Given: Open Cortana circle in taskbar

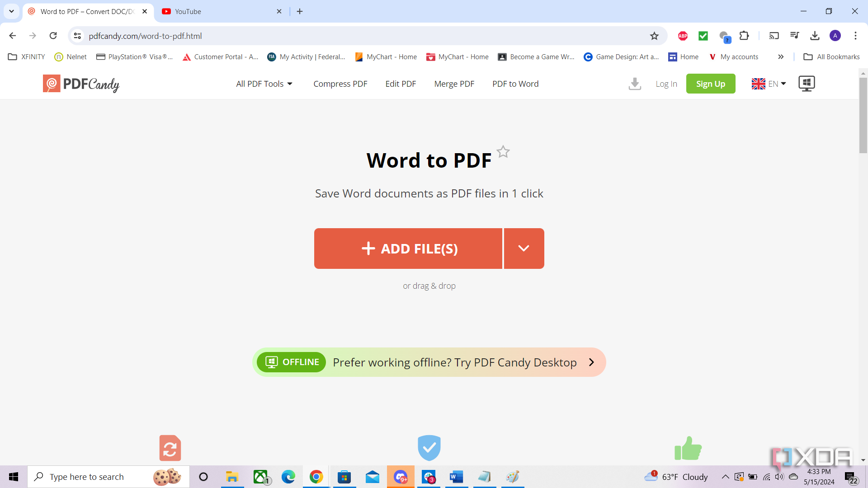Looking at the screenshot, I should [203, 477].
